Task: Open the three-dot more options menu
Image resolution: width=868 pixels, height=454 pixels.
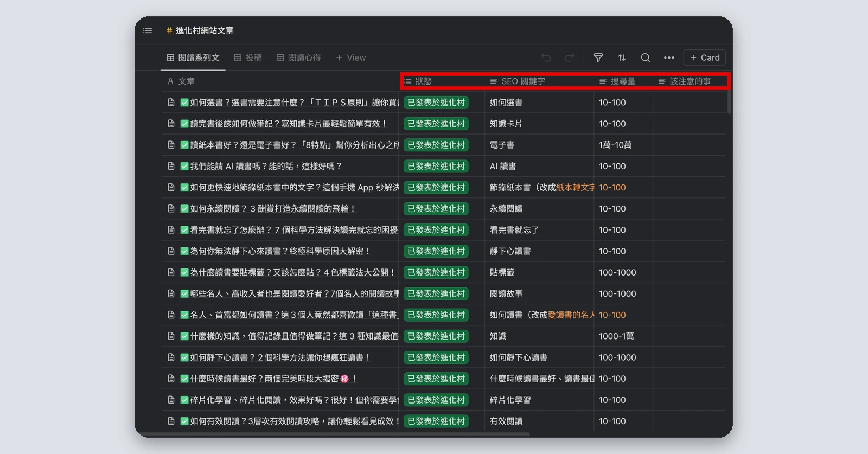Action: [669, 57]
